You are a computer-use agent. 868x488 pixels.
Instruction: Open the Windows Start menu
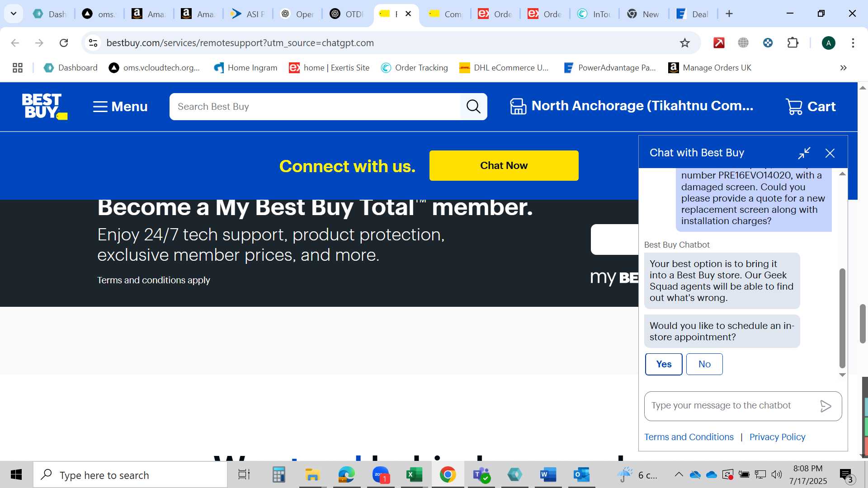pos(16,475)
